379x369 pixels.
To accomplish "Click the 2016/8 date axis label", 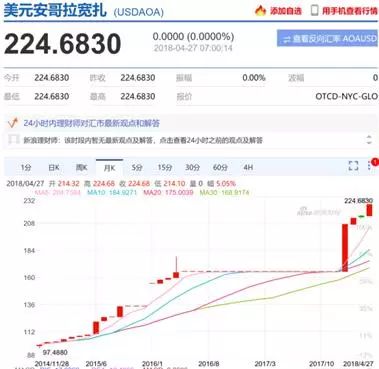I will point(208,364).
